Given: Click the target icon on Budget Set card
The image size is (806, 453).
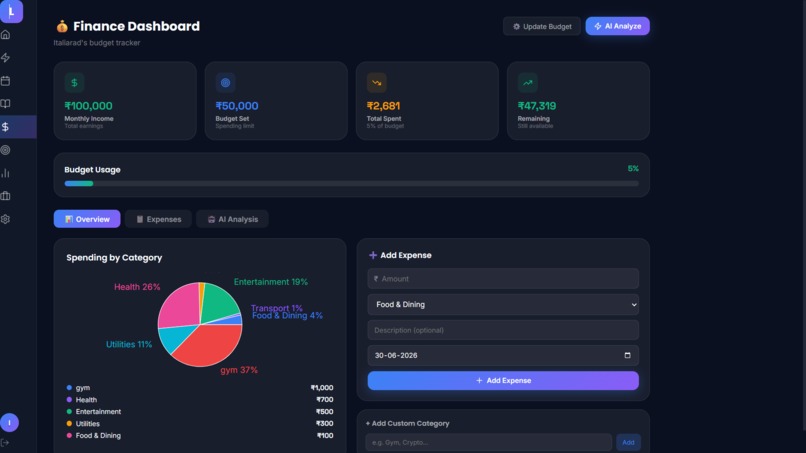Looking at the screenshot, I should click(225, 82).
